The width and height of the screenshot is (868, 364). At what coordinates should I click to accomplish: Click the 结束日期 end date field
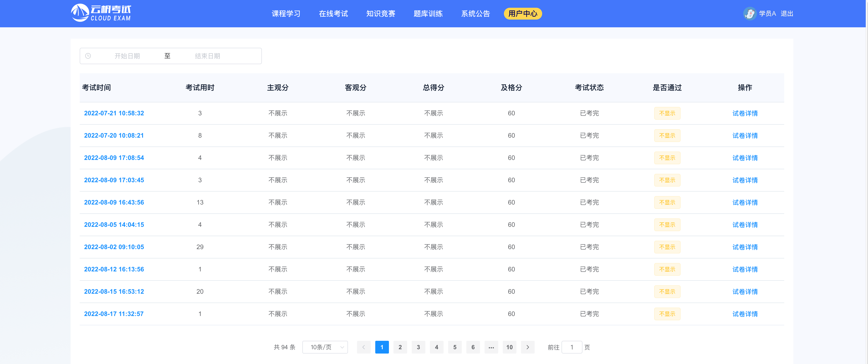coord(208,56)
